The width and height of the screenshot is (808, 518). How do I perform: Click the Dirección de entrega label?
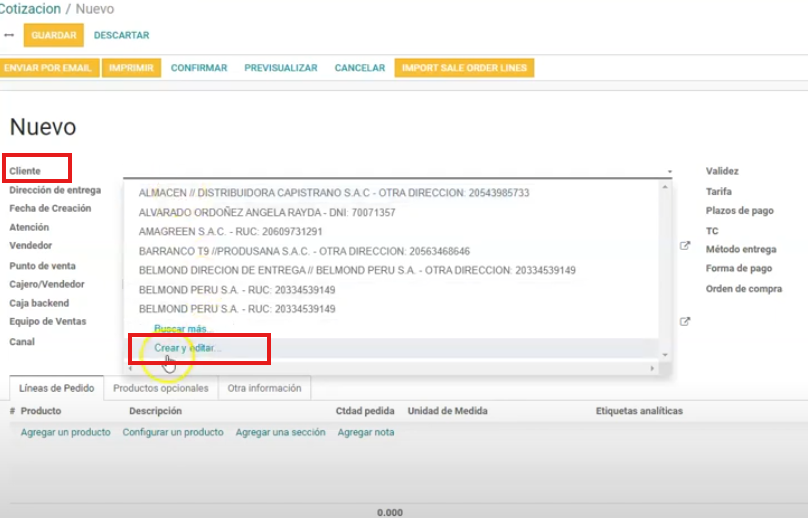(x=55, y=190)
